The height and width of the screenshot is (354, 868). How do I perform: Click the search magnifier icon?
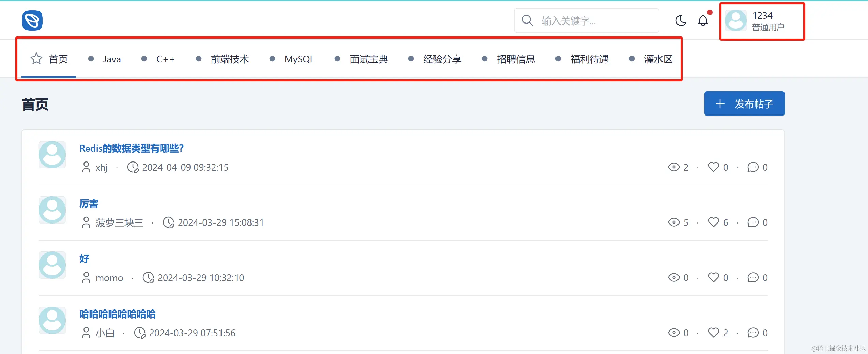(527, 20)
